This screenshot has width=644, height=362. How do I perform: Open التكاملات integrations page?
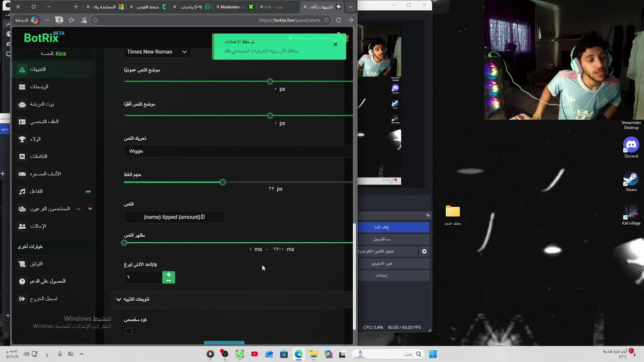54,156
